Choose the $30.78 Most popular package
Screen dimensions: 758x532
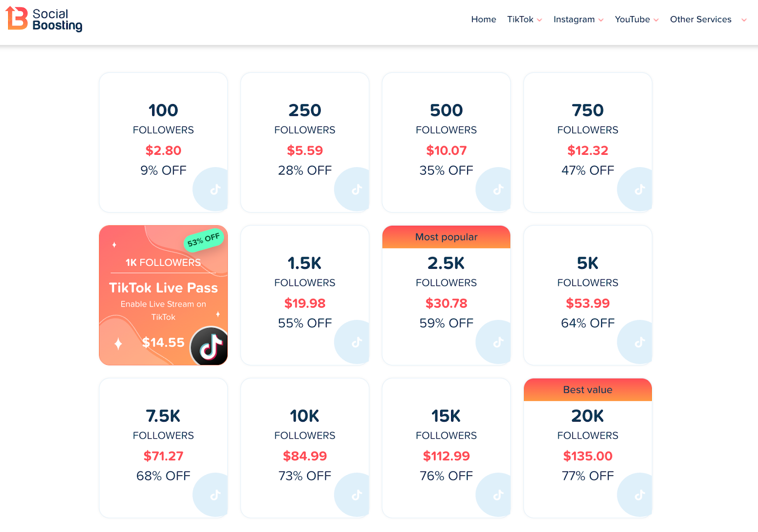(x=446, y=303)
